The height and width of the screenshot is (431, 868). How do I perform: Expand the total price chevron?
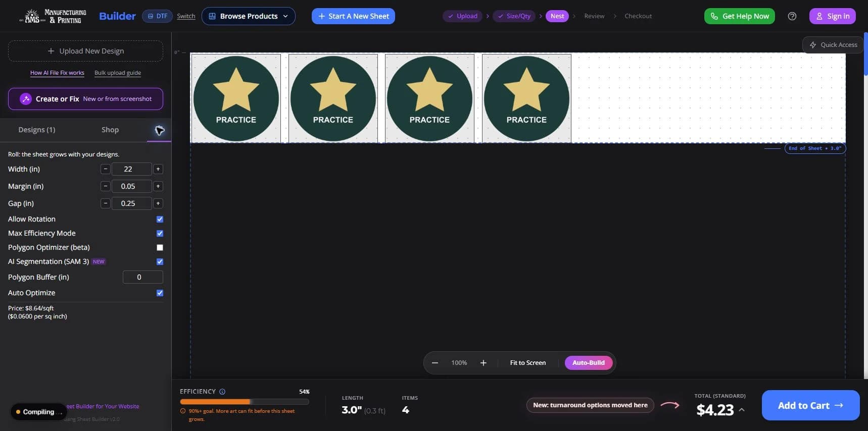click(x=741, y=410)
